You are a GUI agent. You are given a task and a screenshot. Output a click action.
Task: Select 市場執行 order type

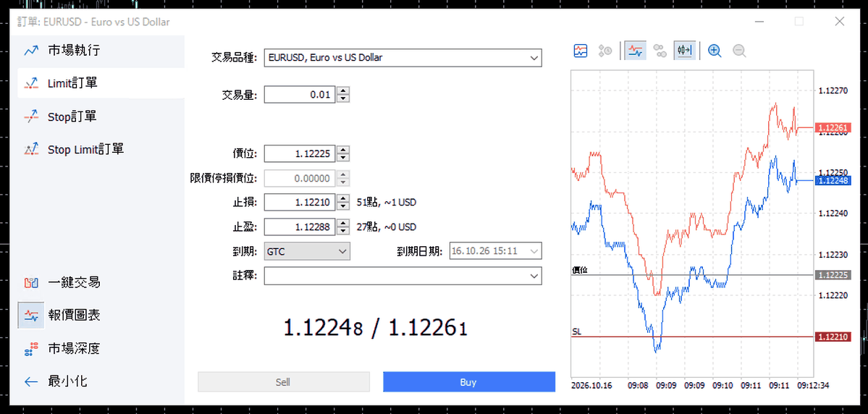coord(101,51)
